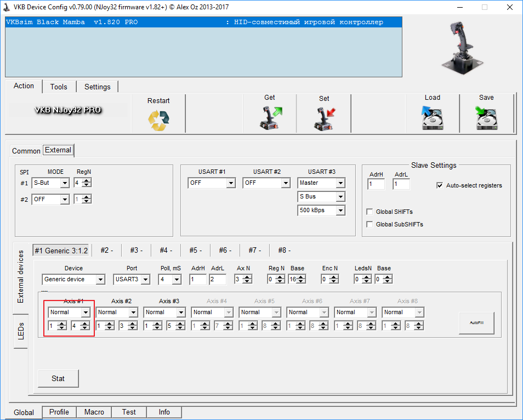The image size is (523, 420).
Task: Open the Generic device dropdown
Action: click(73, 280)
